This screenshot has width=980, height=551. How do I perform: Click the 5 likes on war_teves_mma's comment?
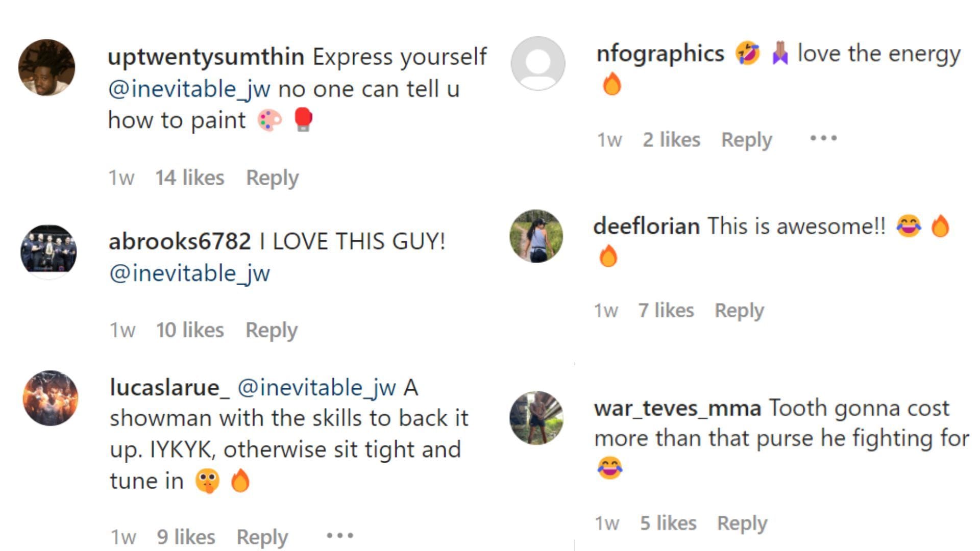668,523
